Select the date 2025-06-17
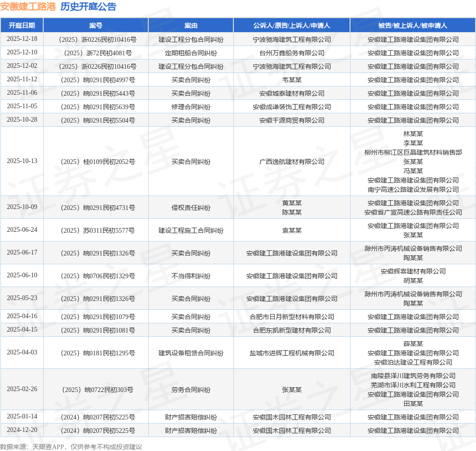The height and width of the screenshot is (451, 476). click(22, 253)
